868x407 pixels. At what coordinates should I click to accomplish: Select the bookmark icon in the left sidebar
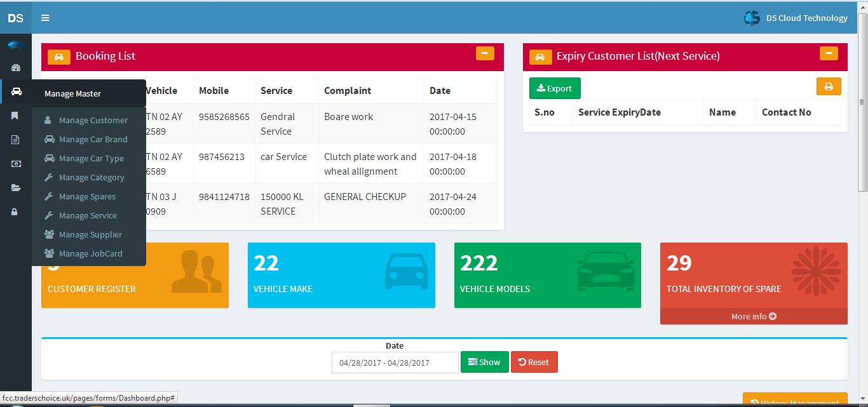[x=15, y=116]
